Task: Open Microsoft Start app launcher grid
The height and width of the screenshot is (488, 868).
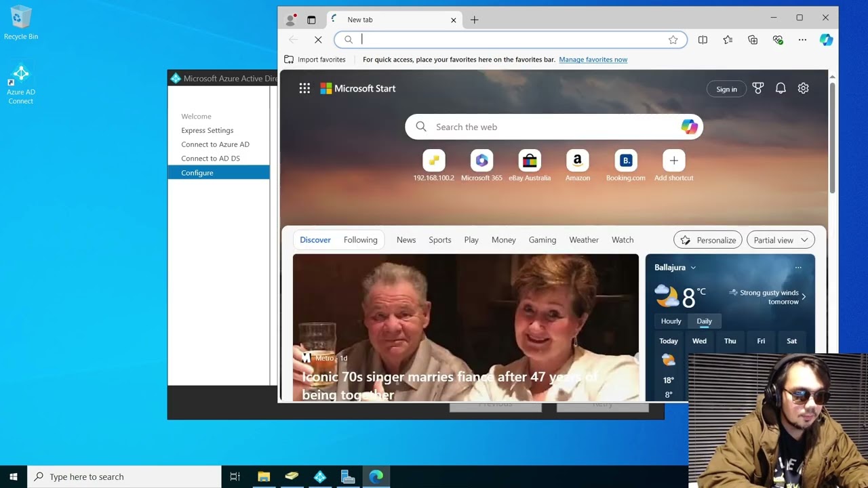Action: tap(304, 88)
